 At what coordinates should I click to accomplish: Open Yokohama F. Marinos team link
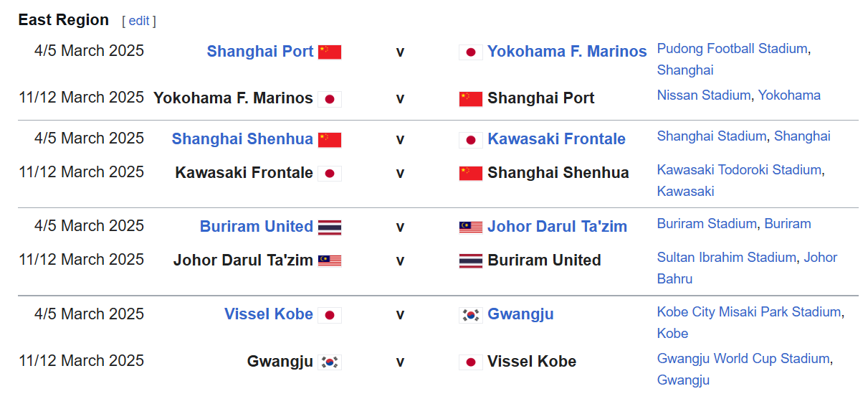tap(567, 52)
